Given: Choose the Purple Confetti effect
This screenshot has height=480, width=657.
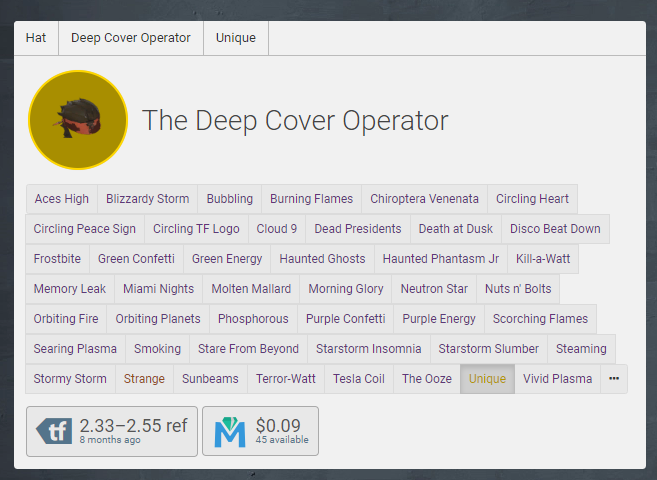Looking at the screenshot, I should [345, 319].
